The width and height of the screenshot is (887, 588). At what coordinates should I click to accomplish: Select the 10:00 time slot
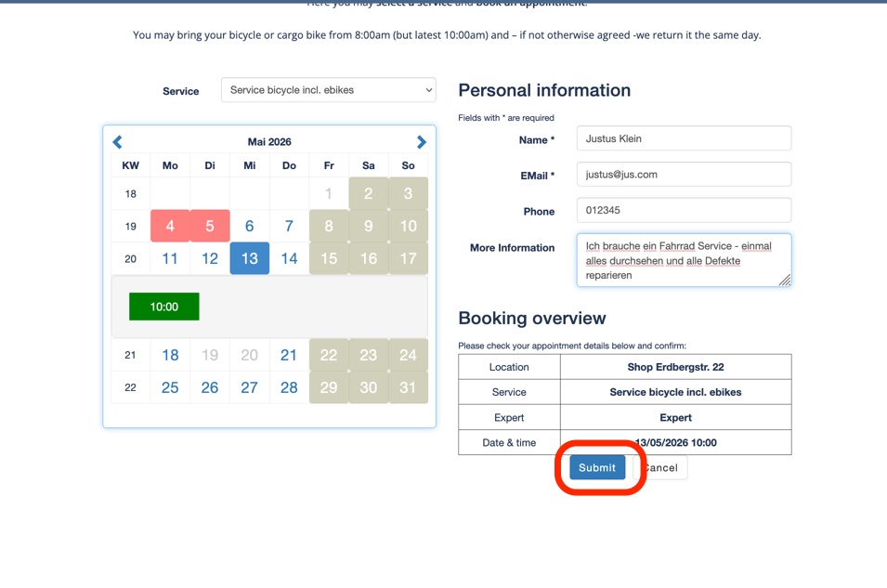[x=163, y=307]
